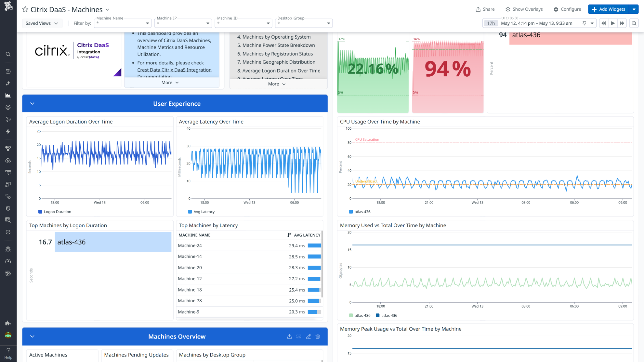Screen dimensions: 644x362
Task: Click the three-circles sidebar icon
Action: click(x=8, y=148)
